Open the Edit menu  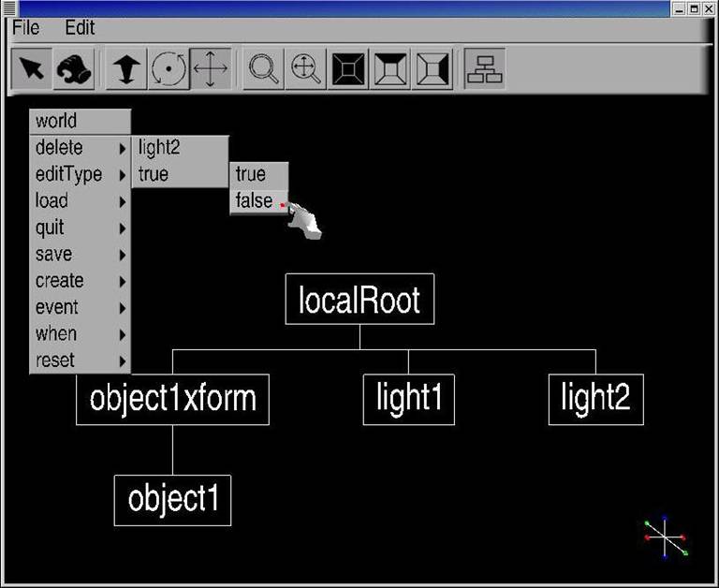(80, 28)
